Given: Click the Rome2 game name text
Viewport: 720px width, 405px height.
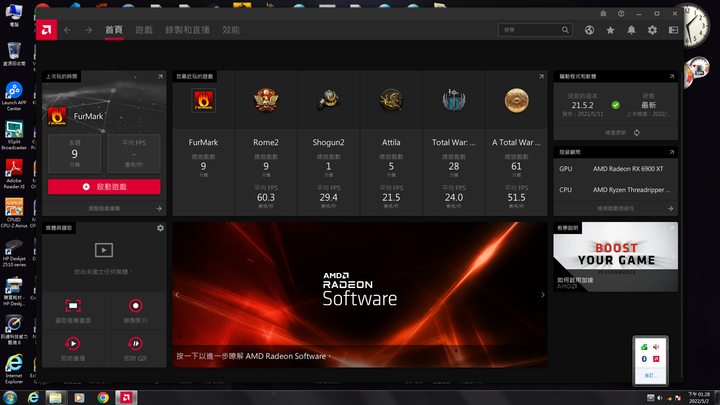Looking at the screenshot, I should tap(266, 142).
